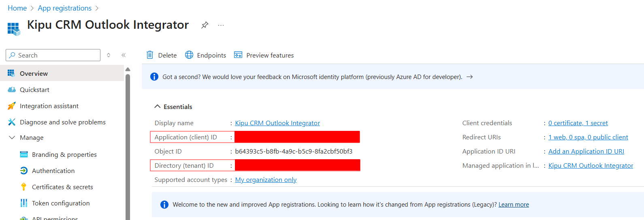Type in the sidebar Search field
The height and width of the screenshot is (220, 644).
(x=57, y=55)
